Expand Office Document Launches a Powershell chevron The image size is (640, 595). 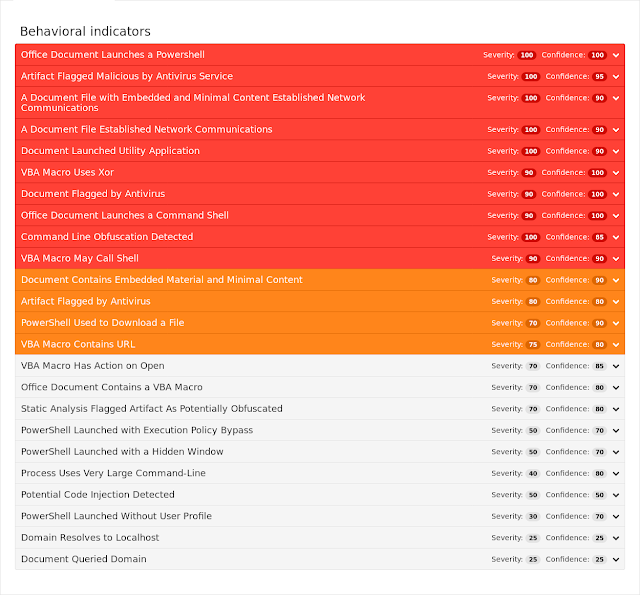[x=616, y=55]
